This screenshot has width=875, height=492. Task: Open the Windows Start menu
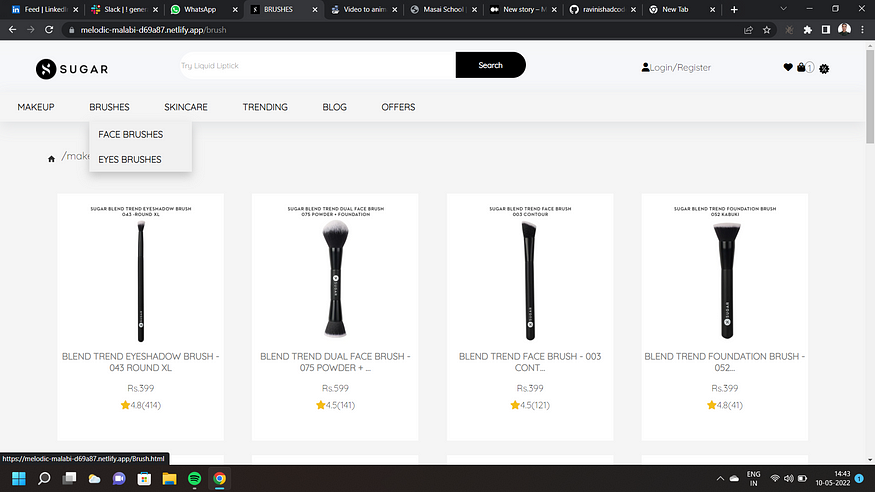coord(19,479)
